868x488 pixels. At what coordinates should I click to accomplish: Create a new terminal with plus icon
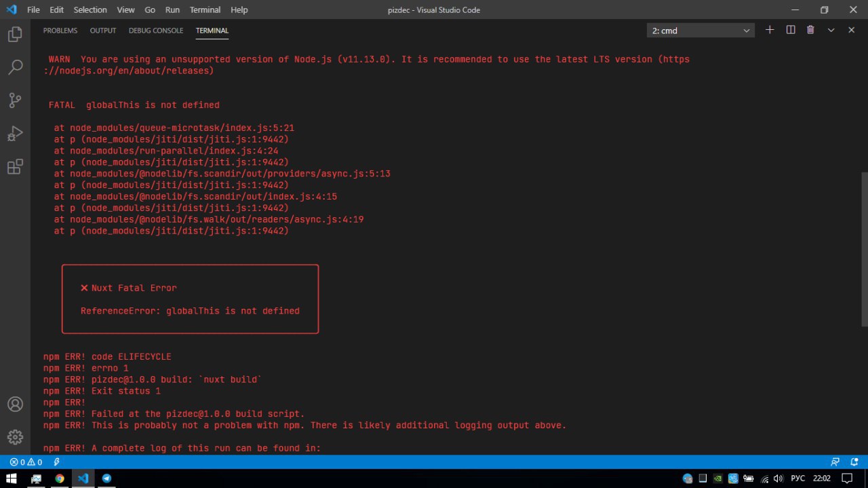(770, 30)
